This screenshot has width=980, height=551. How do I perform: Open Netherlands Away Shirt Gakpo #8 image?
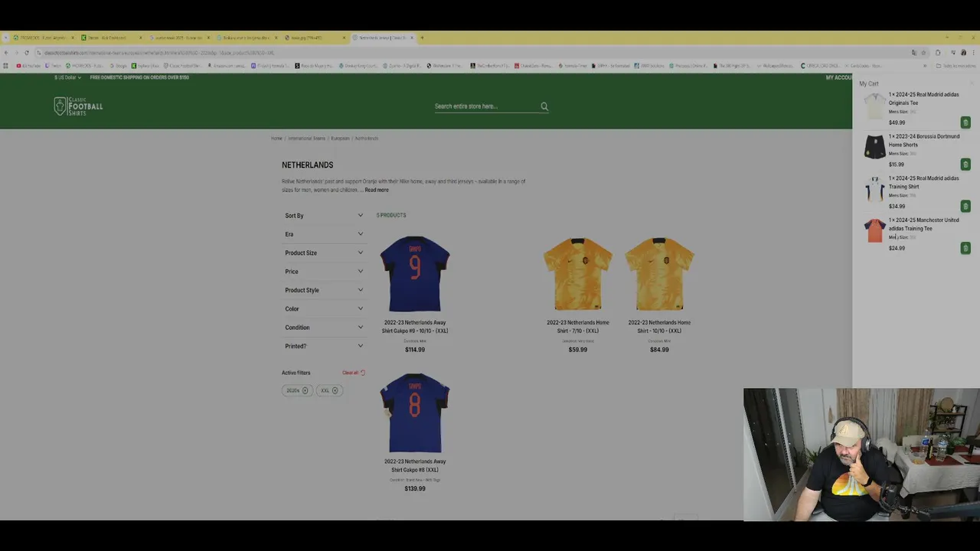click(415, 413)
